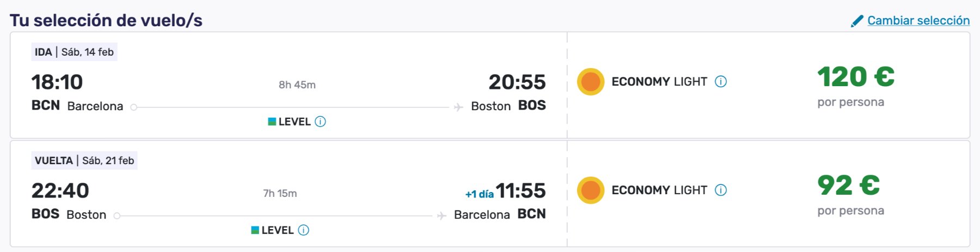Click the Tu selección de vuelo/s heading
Image resolution: width=980 pixels, height=252 pixels.
click(106, 21)
